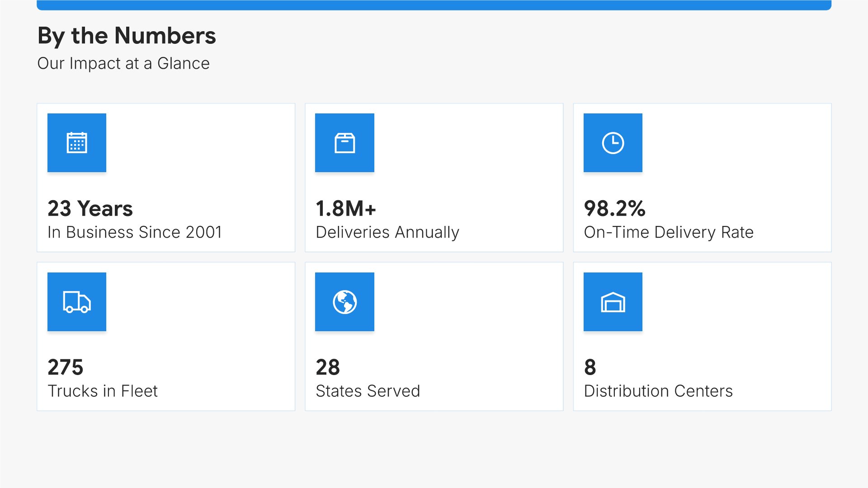Click 'In Business Since 2001' label

pos(135,232)
